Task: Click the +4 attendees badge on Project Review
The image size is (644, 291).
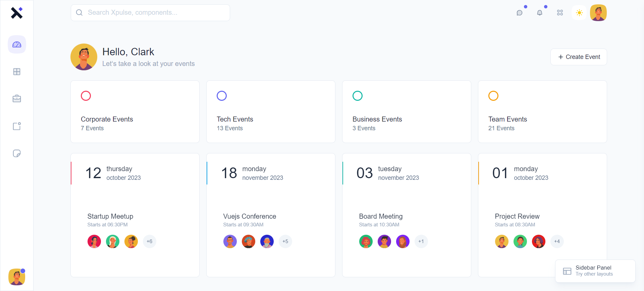Action: pyautogui.click(x=557, y=241)
